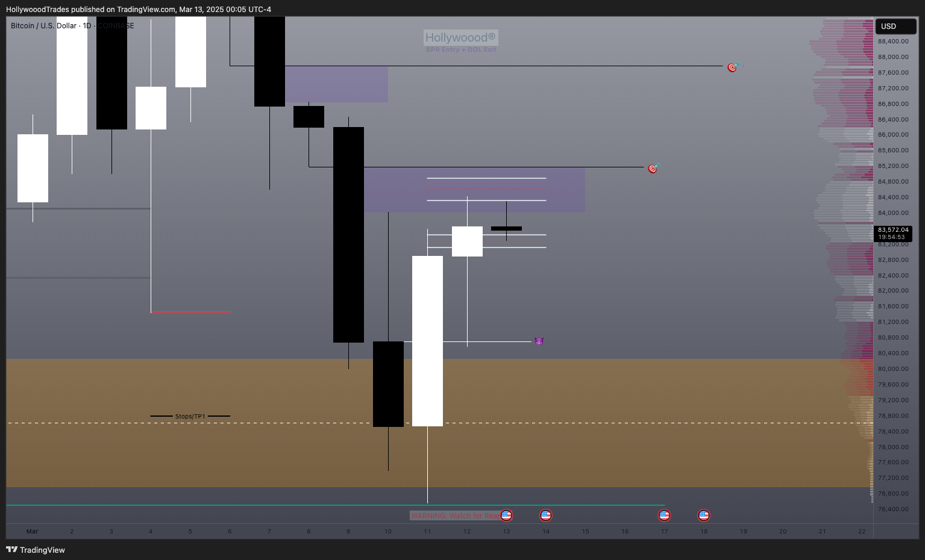This screenshot has height=560, width=925.
Task: Click the TradingView logo at bottom left
Action: click(36, 550)
